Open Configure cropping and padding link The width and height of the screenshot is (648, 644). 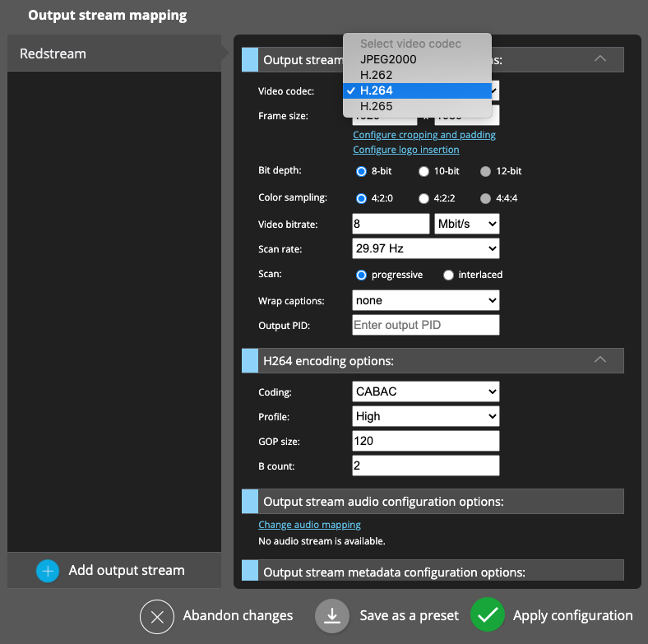click(424, 135)
